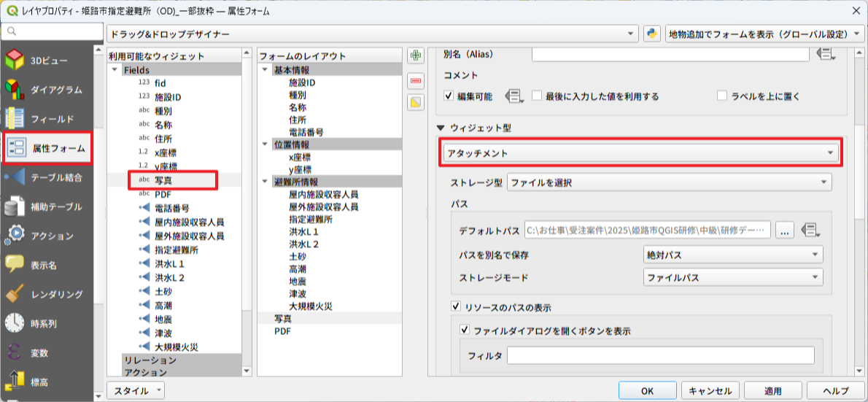Click the yellow invert selection icon
Viewport: 868px width, 402px height.
(416, 102)
